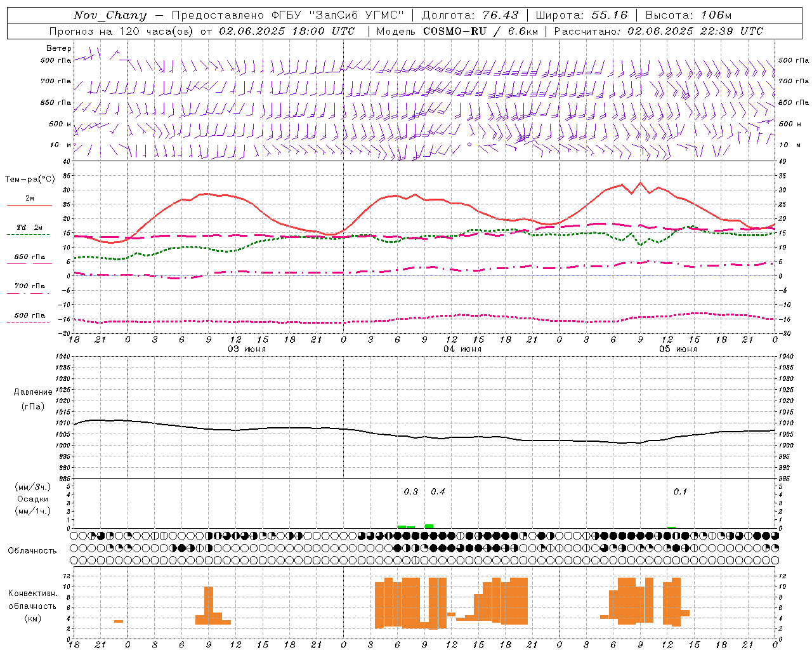Click the left-side 500 гПа wind level label
Viewport: 812px width, 650px height.
(56, 61)
